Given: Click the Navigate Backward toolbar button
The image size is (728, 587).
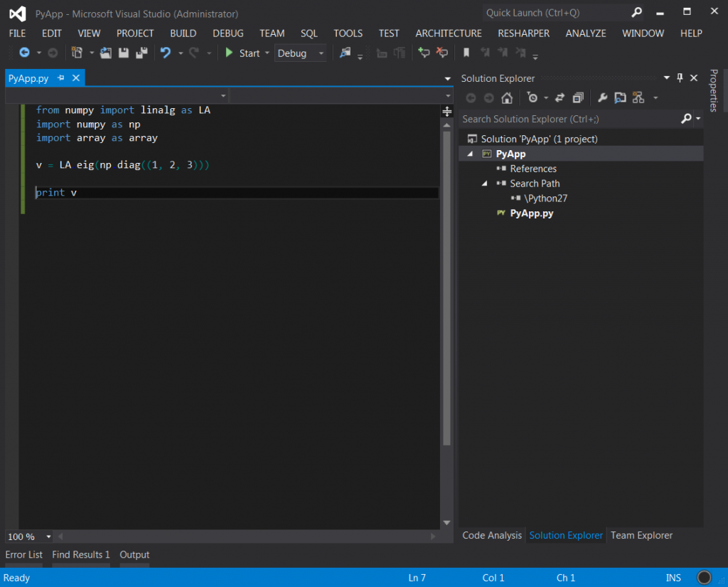Looking at the screenshot, I should [25, 53].
